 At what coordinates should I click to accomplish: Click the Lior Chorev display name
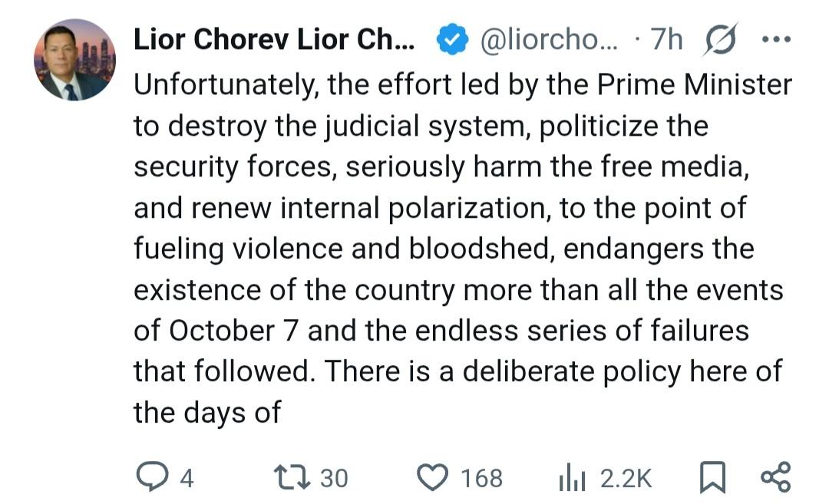[274, 40]
